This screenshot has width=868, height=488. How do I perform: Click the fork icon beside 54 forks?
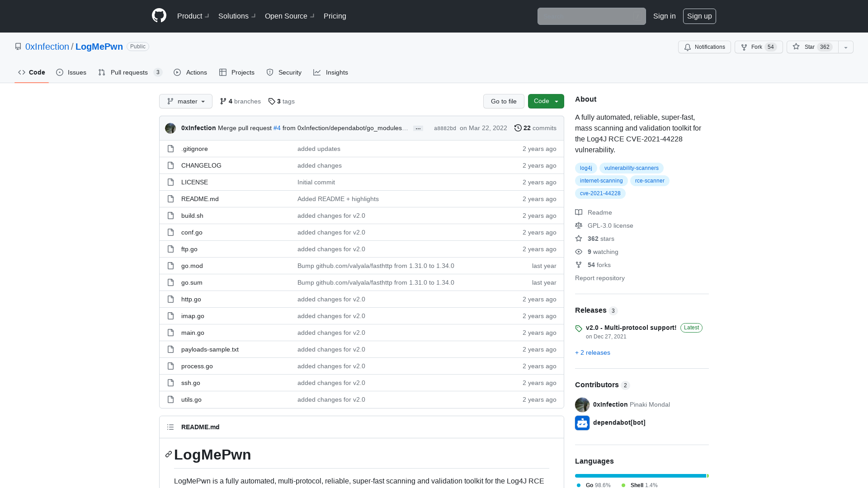click(579, 265)
